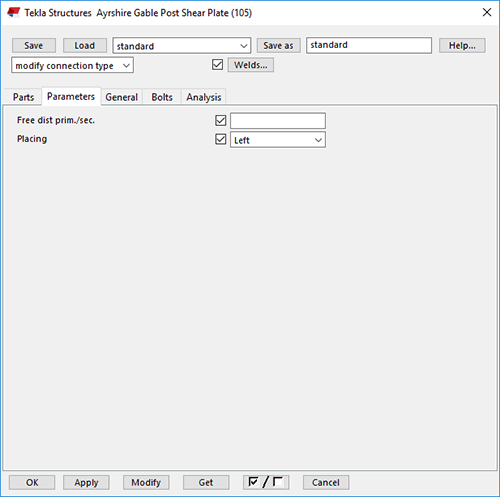Click the Save button

34,46
